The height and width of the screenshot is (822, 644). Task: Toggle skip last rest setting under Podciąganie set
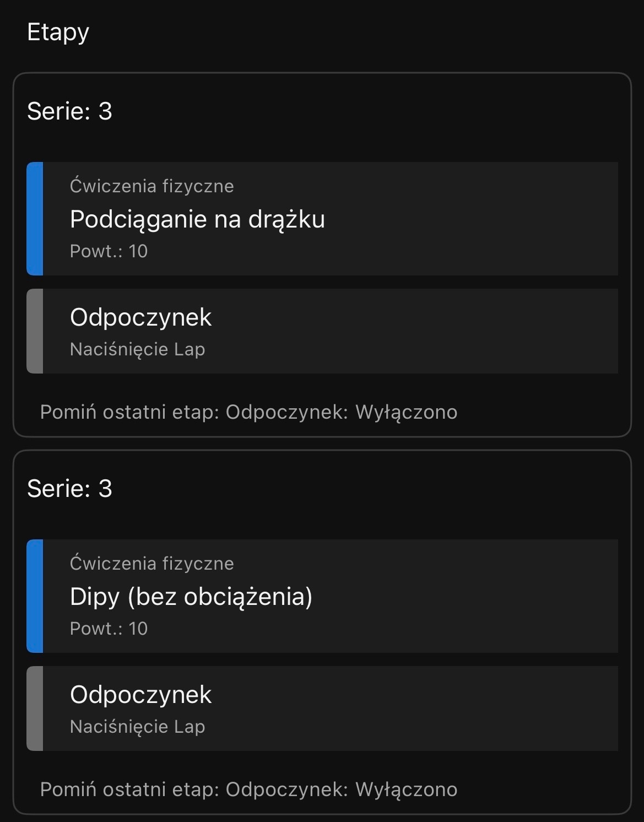click(248, 412)
